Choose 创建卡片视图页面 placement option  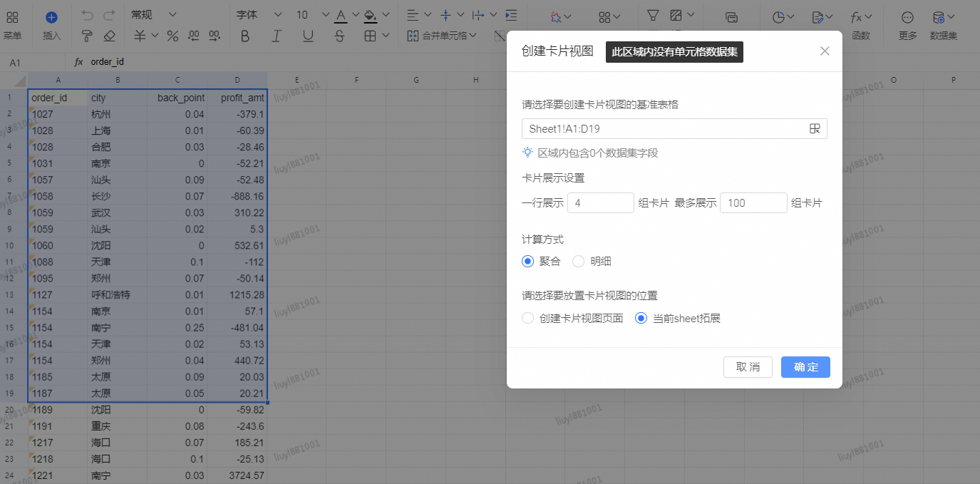pos(528,319)
